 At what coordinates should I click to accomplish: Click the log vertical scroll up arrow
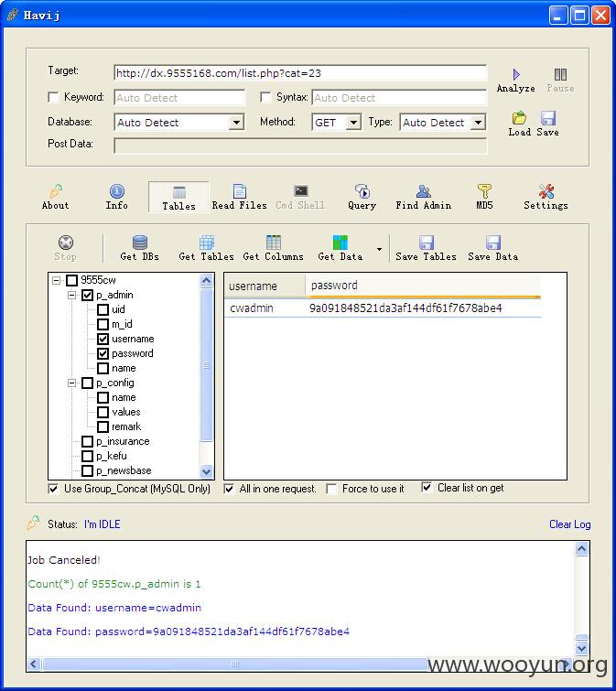[x=581, y=548]
